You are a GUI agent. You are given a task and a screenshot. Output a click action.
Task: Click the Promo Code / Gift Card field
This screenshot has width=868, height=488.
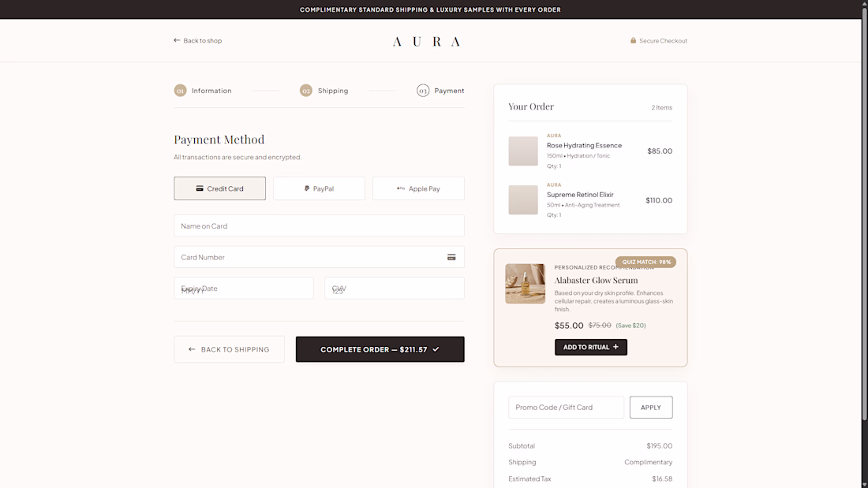[x=566, y=408]
